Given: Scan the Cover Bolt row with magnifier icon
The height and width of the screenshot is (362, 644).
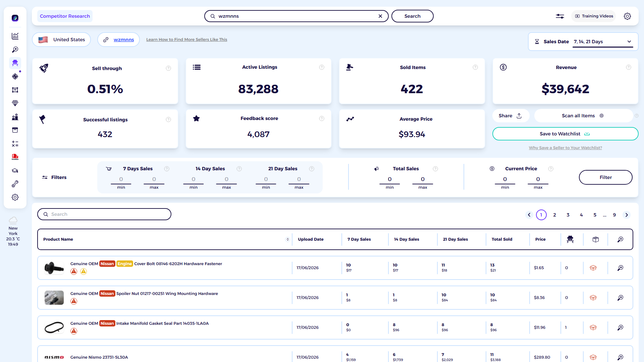Looking at the screenshot, I should point(621,268).
